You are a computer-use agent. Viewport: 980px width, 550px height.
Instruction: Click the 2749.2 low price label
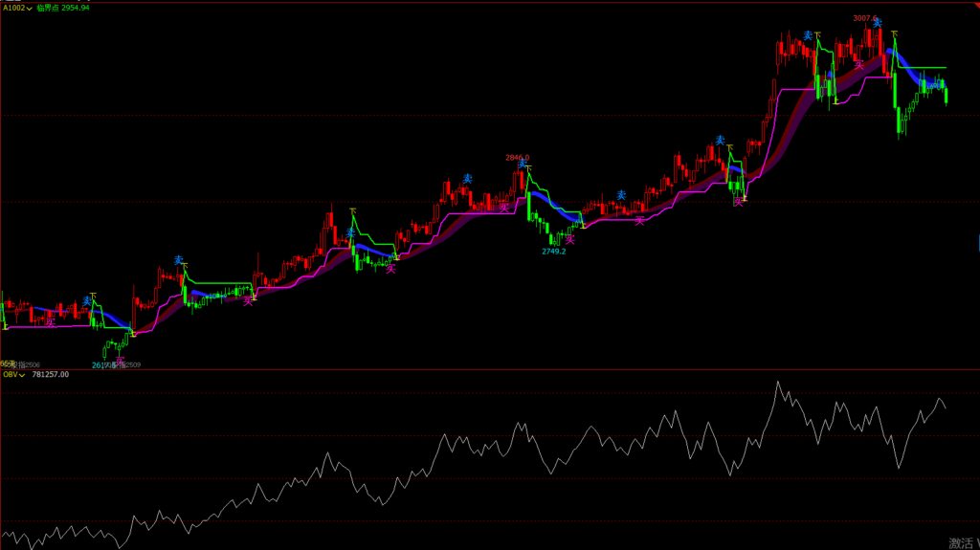(553, 252)
